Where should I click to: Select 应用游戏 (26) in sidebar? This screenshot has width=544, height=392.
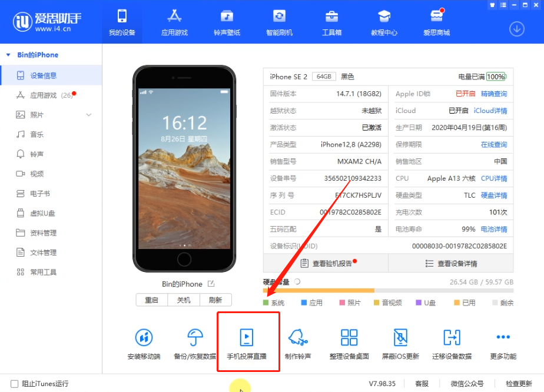pyautogui.click(x=51, y=95)
